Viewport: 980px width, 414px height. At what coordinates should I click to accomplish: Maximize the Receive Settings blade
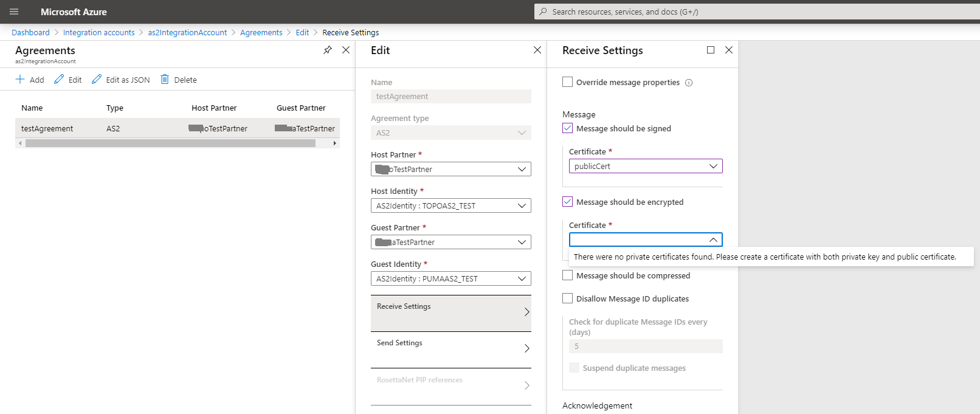(711, 50)
